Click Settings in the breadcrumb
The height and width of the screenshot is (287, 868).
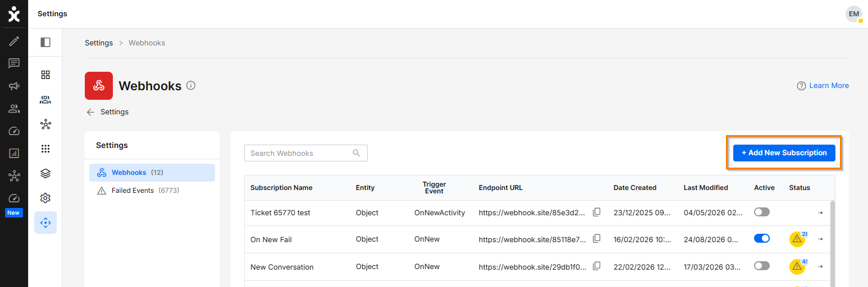point(99,43)
